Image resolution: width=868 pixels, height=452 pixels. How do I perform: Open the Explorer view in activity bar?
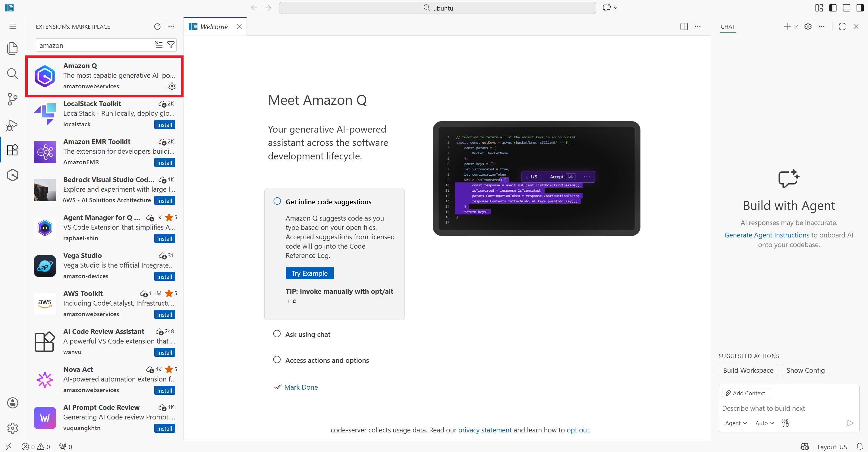(x=12, y=48)
